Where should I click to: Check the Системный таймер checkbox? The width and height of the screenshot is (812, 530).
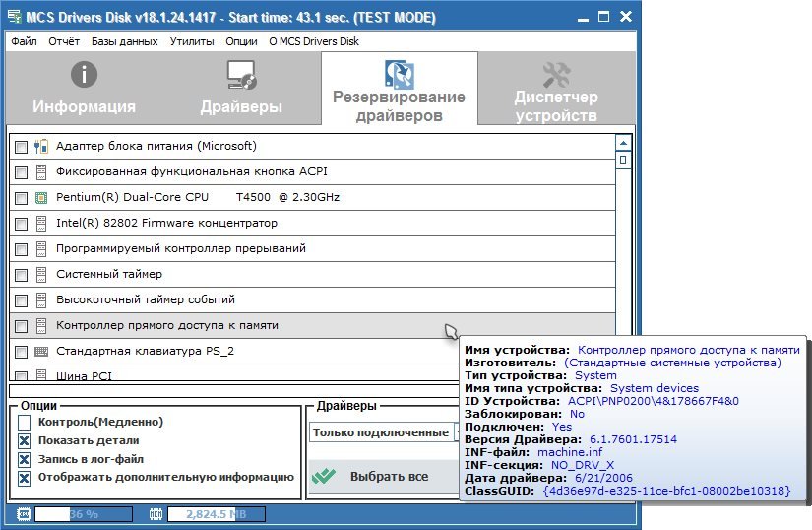pyautogui.click(x=22, y=275)
